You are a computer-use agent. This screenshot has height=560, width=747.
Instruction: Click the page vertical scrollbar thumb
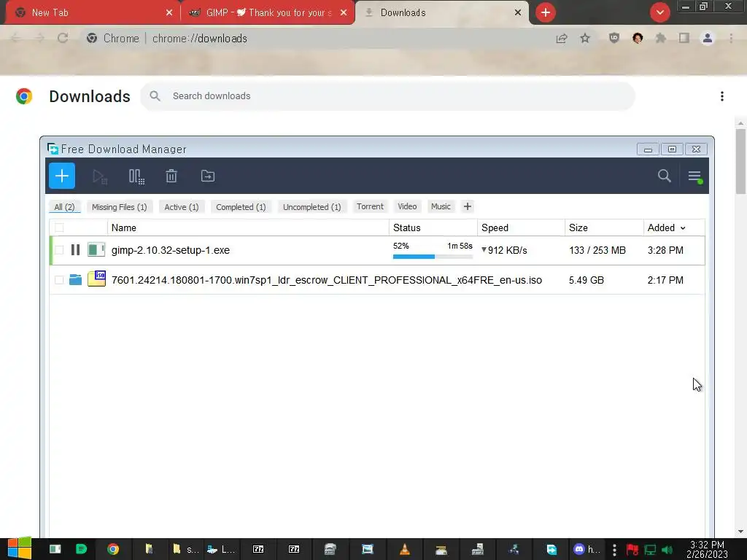(740, 161)
